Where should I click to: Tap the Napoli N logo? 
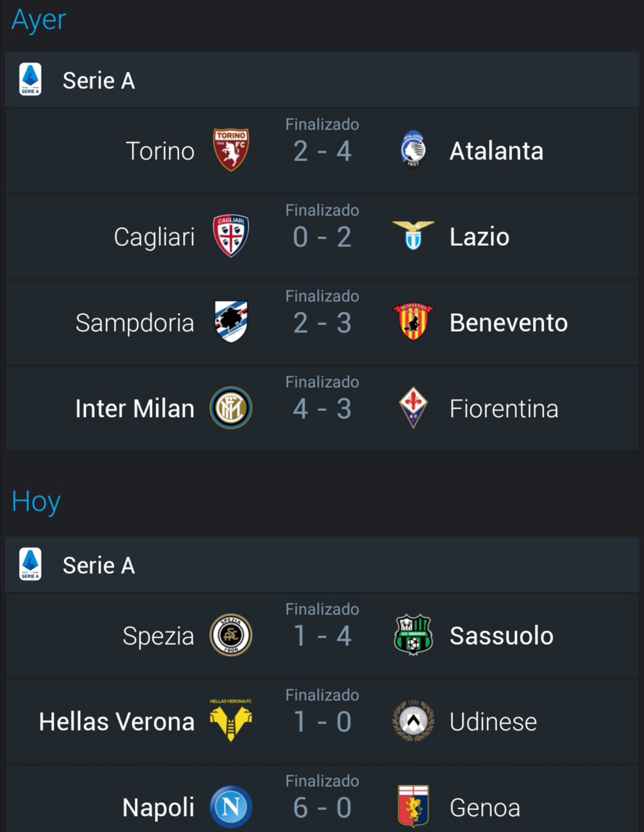[231, 807]
